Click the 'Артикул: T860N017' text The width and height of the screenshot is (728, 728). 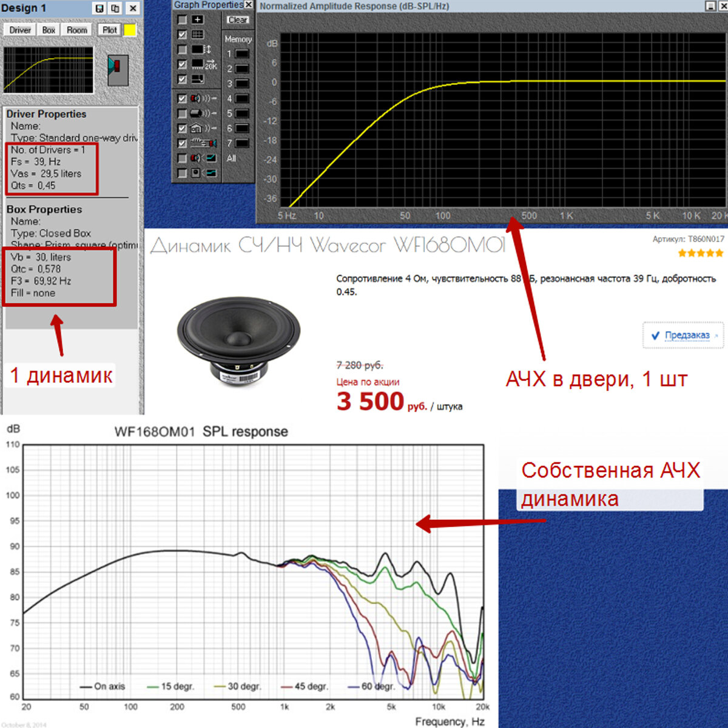(689, 239)
